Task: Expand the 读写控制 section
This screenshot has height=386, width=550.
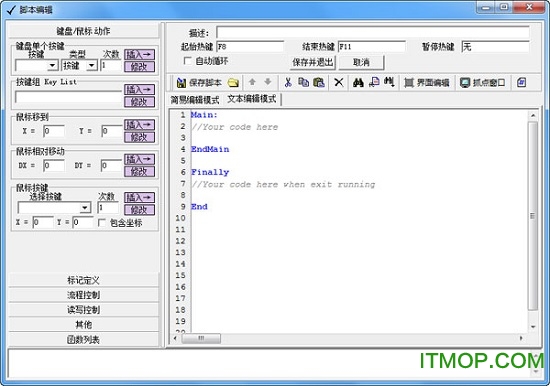Action: pos(83,310)
